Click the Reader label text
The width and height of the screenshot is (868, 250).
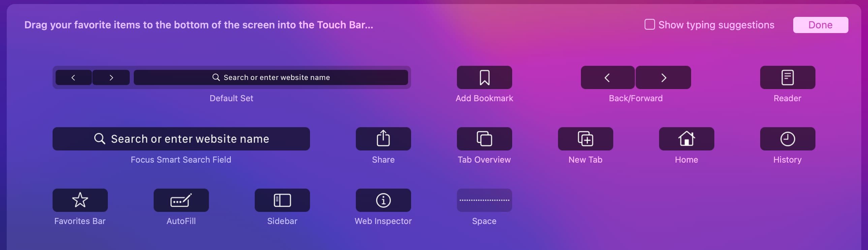click(787, 98)
